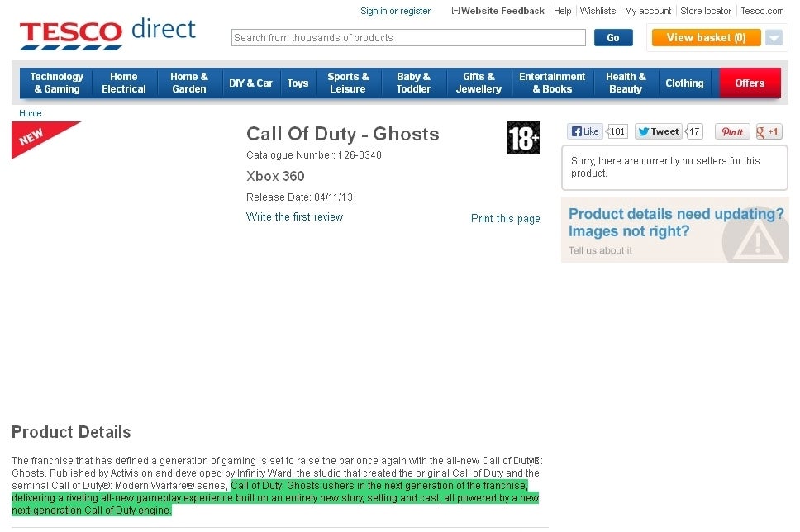Click the 18+ age rating badge

point(523,138)
